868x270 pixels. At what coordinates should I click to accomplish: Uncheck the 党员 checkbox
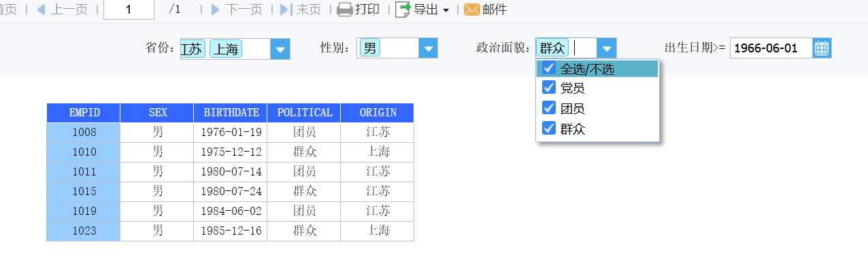pyautogui.click(x=549, y=88)
